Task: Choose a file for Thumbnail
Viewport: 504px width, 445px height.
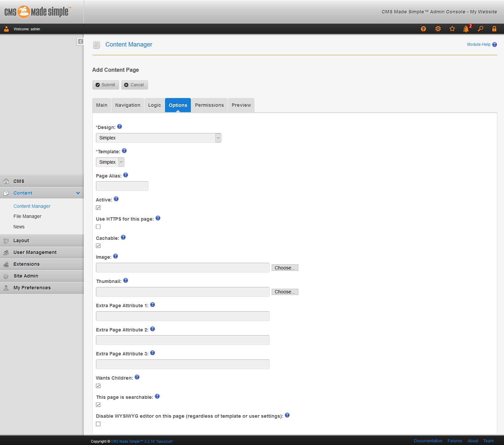Action: pos(285,292)
